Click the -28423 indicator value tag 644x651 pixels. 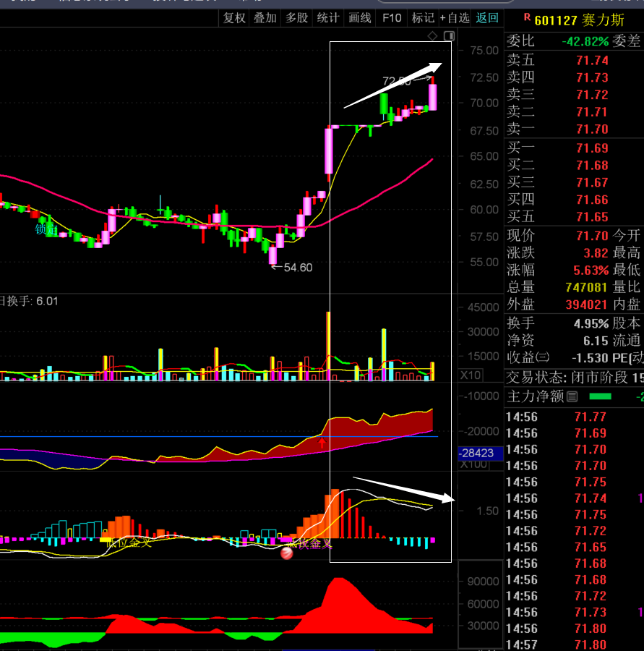pos(481,453)
